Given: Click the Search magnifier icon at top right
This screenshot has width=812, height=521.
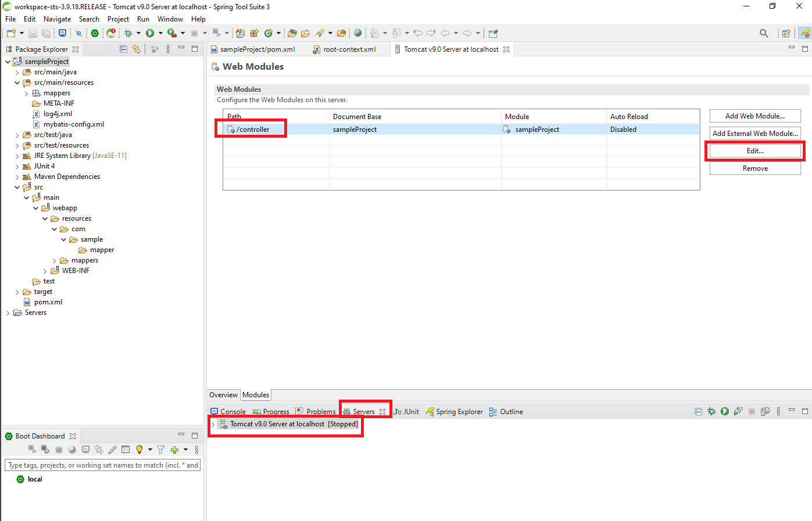Looking at the screenshot, I should (764, 33).
